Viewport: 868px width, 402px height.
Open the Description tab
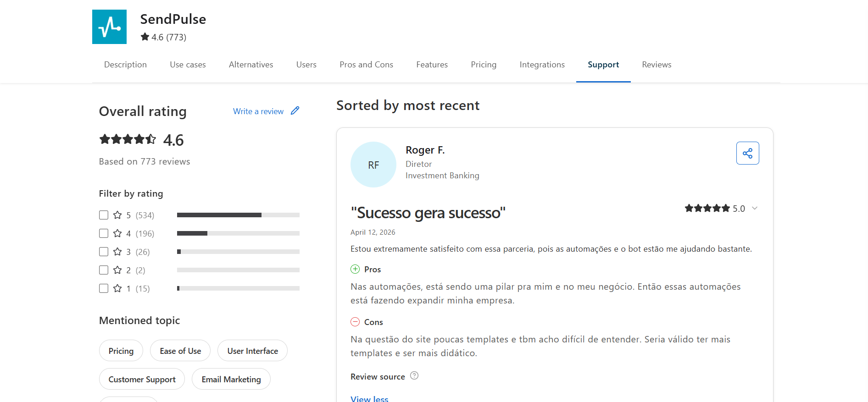point(125,65)
